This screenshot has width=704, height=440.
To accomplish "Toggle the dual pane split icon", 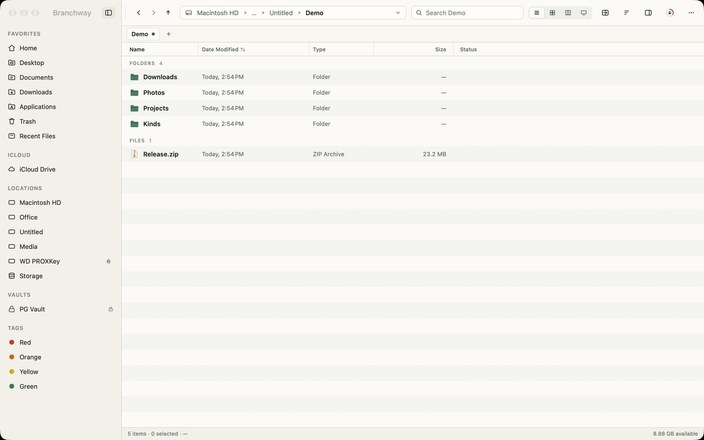I will (605, 13).
